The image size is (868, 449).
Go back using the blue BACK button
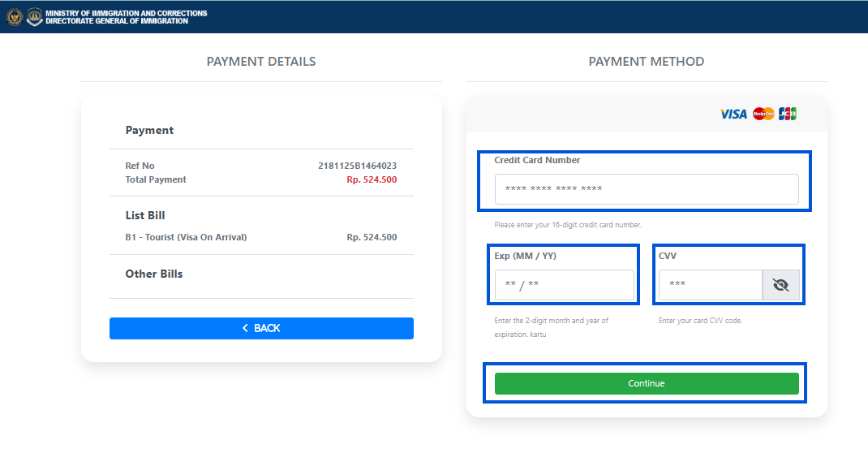coord(261,328)
